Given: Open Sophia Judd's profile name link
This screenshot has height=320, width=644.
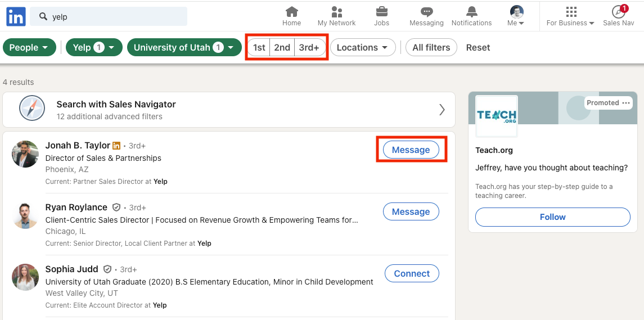Looking at the screenshot, I should (x=72, y=269).
